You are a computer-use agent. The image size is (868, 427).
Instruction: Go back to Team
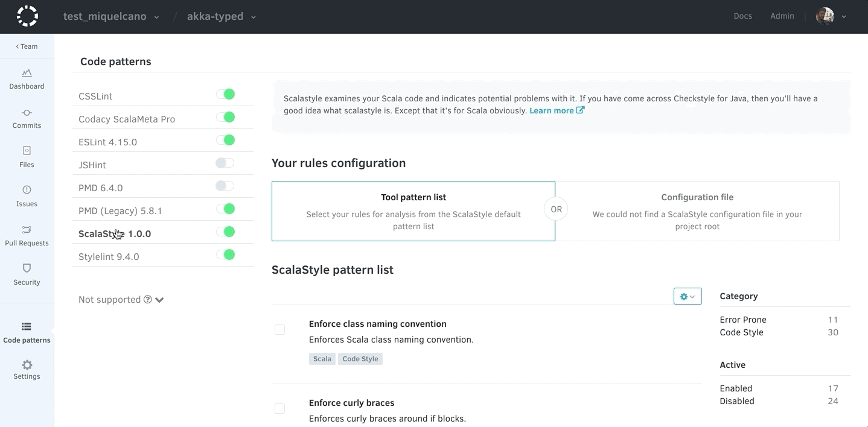coord(27,46)
